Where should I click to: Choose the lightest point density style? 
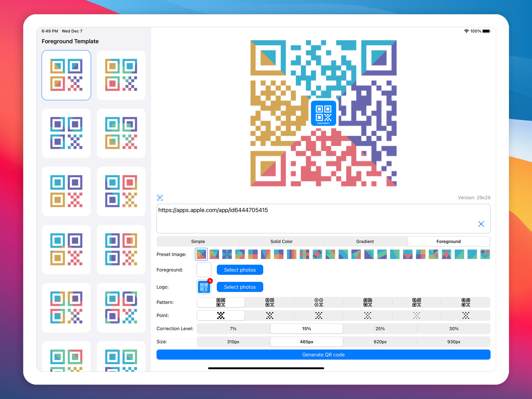(417, 315)
